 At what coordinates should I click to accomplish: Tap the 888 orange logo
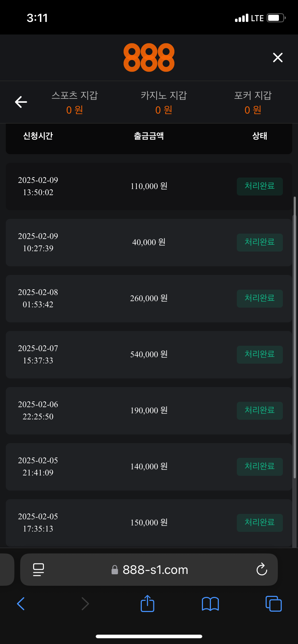[x=149, y=57]
